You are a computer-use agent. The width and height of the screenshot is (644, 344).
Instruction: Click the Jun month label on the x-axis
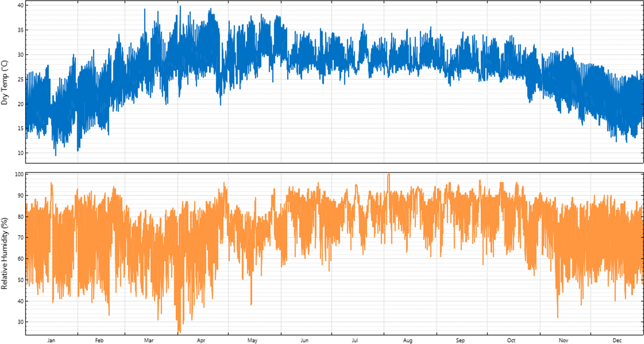click(305, 340)
